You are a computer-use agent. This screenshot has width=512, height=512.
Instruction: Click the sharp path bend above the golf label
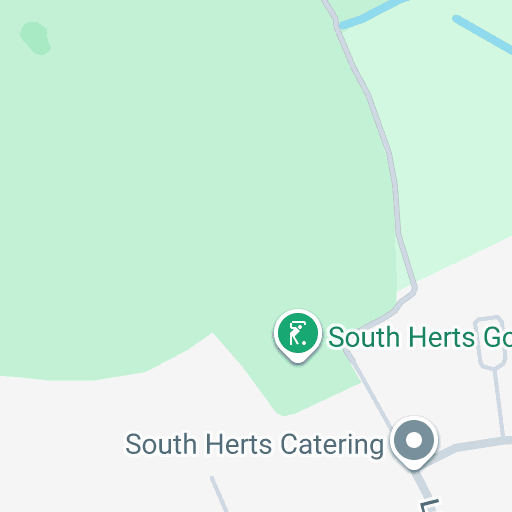pos(414,290)
